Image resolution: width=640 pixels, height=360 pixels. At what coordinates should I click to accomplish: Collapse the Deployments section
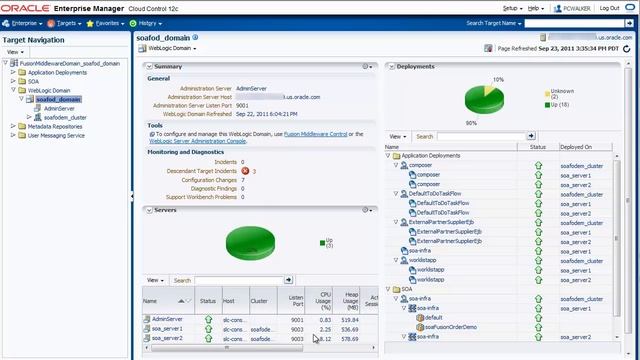[392, 66]
